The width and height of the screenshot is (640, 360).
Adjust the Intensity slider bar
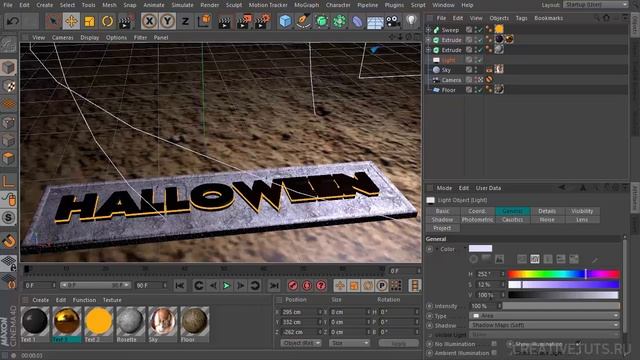click(561, 306)
